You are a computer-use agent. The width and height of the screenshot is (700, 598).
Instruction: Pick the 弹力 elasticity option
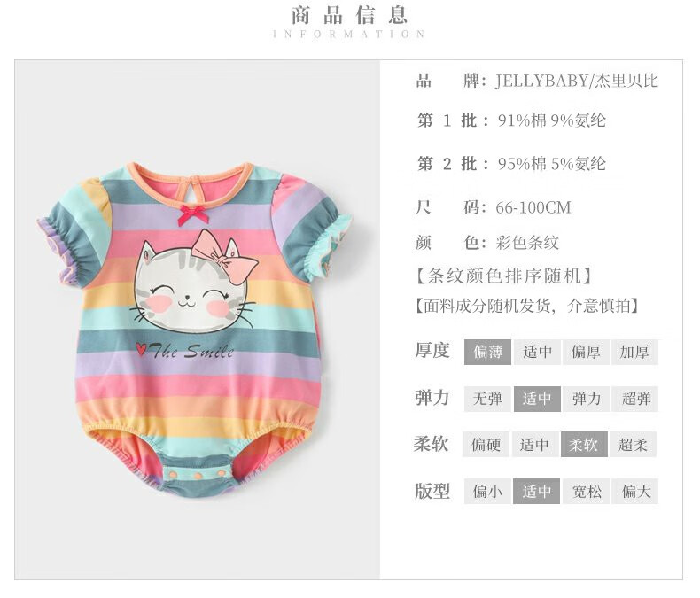click(x=586, y=399)
